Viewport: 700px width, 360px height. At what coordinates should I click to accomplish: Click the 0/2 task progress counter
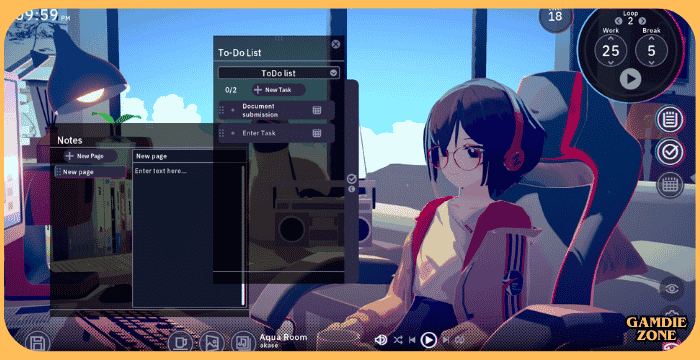coord(231,90)
